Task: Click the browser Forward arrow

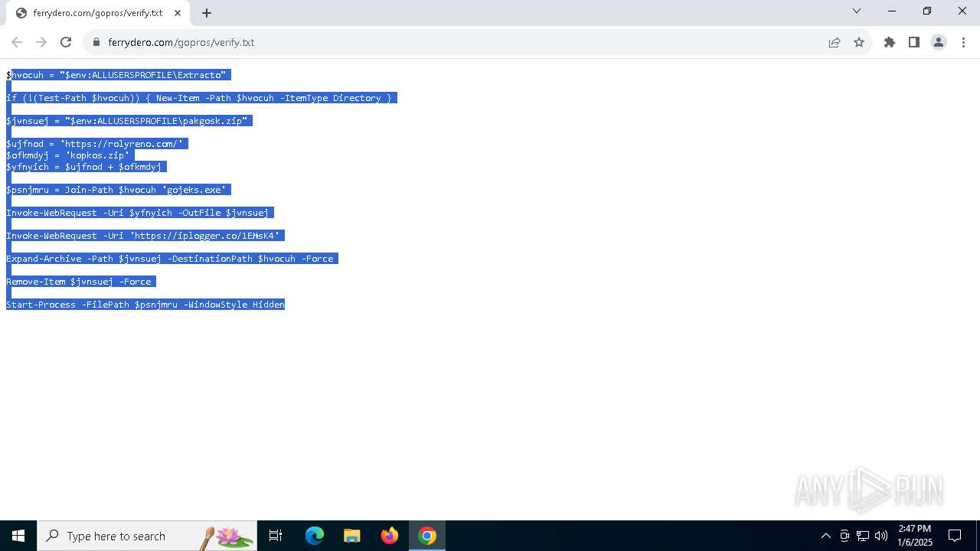Action: click(x=41, y=42)
